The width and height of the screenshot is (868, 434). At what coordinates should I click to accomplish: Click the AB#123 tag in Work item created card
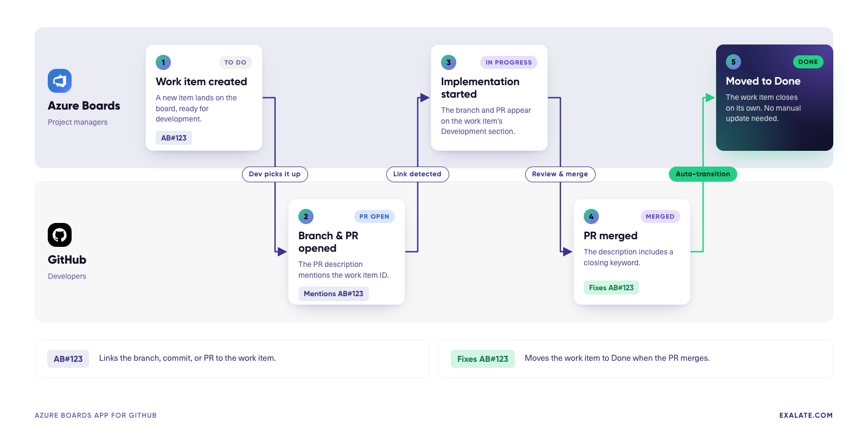[174, 138]
